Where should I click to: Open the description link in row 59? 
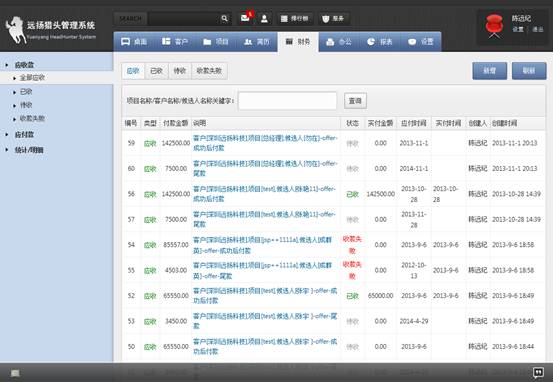265,143
